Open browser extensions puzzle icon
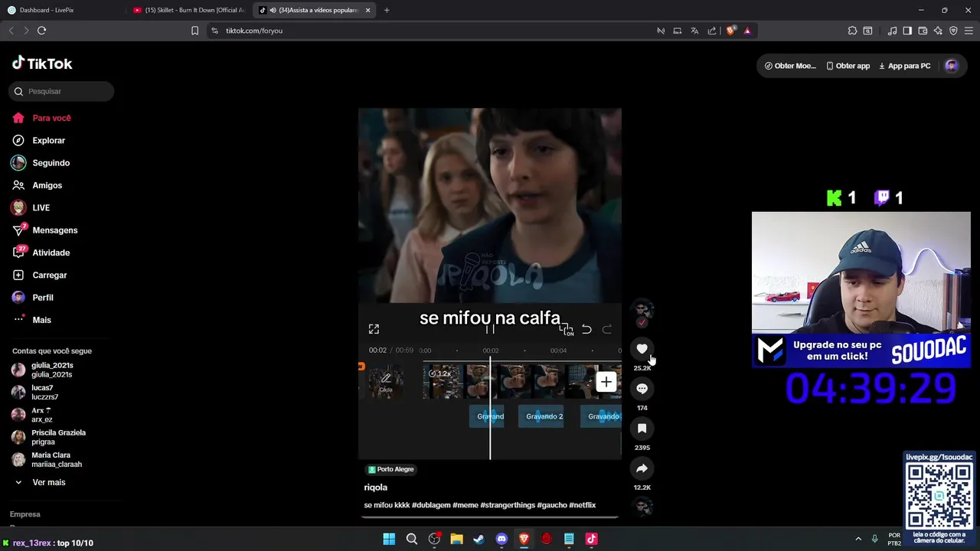 click(x=852, y=31)
